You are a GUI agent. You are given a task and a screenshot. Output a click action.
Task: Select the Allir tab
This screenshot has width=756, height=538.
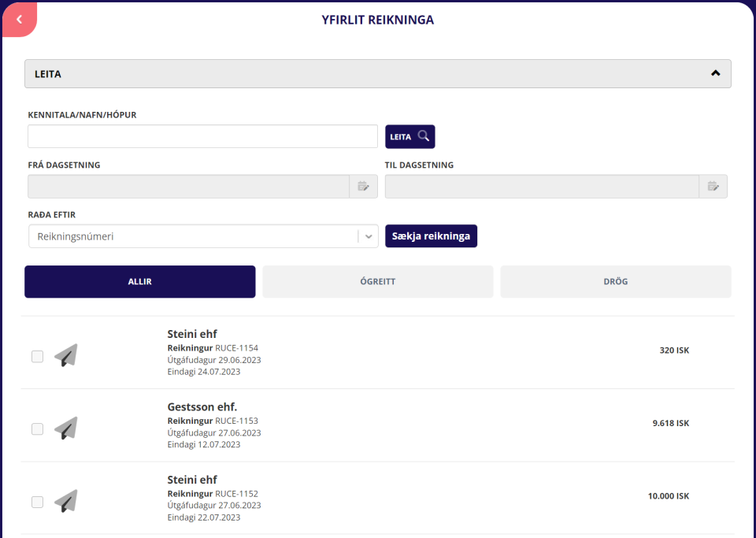pyautogui.click(x=140, y=281)
